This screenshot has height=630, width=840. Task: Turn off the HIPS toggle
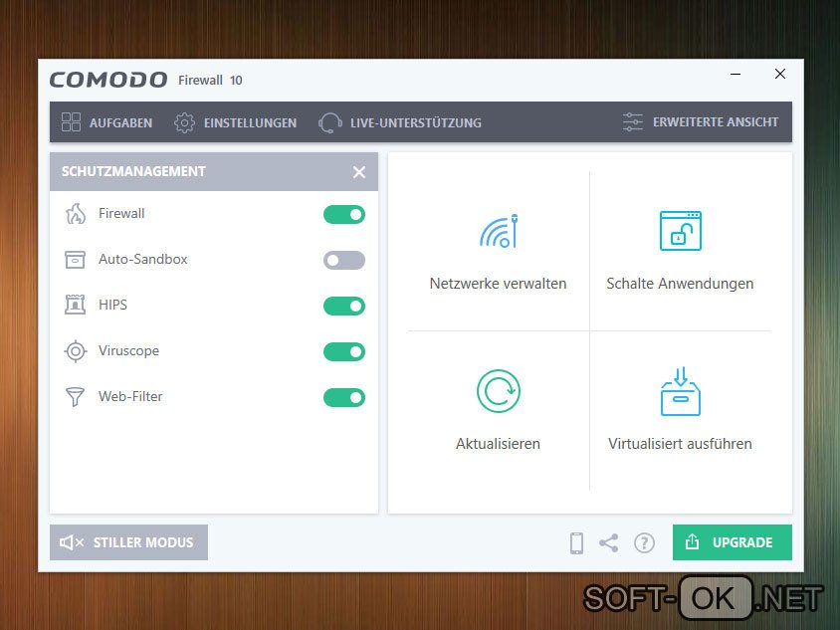point(344,306)
